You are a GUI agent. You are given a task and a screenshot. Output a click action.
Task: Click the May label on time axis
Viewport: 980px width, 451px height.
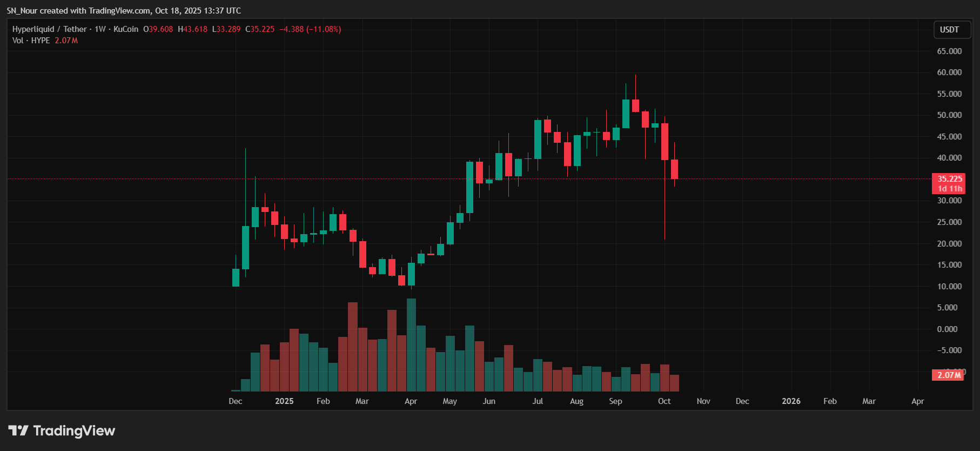pos(449,401)
